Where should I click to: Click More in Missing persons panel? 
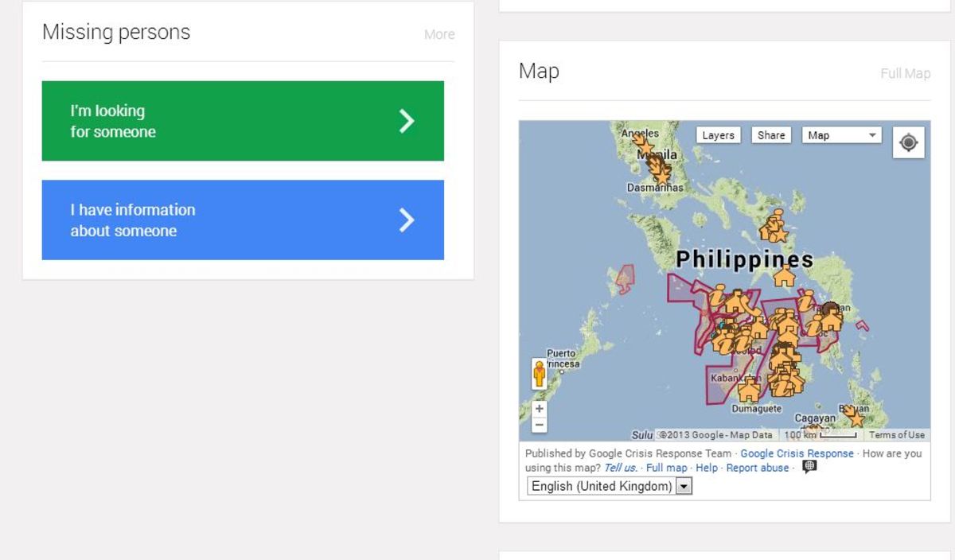(439, 34)
